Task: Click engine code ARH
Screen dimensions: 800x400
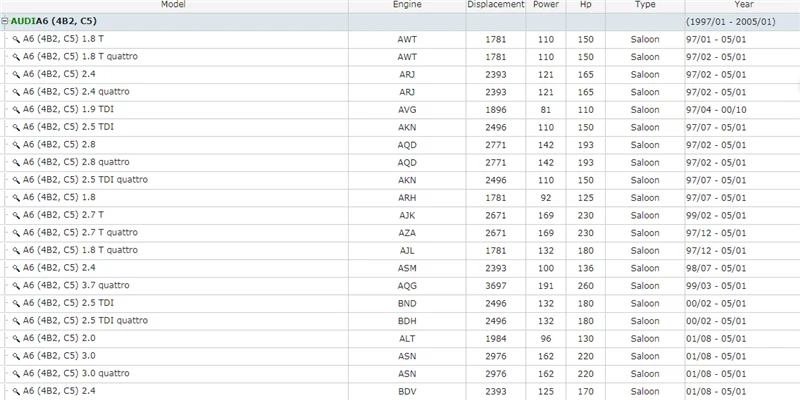Action: coord(407,197)
